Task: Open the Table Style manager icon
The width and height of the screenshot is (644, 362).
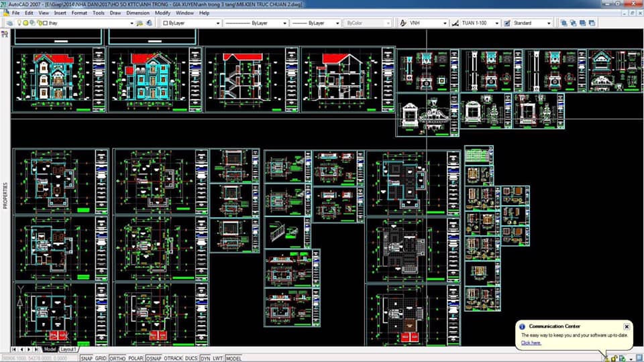Action: (x=507, y=23)
